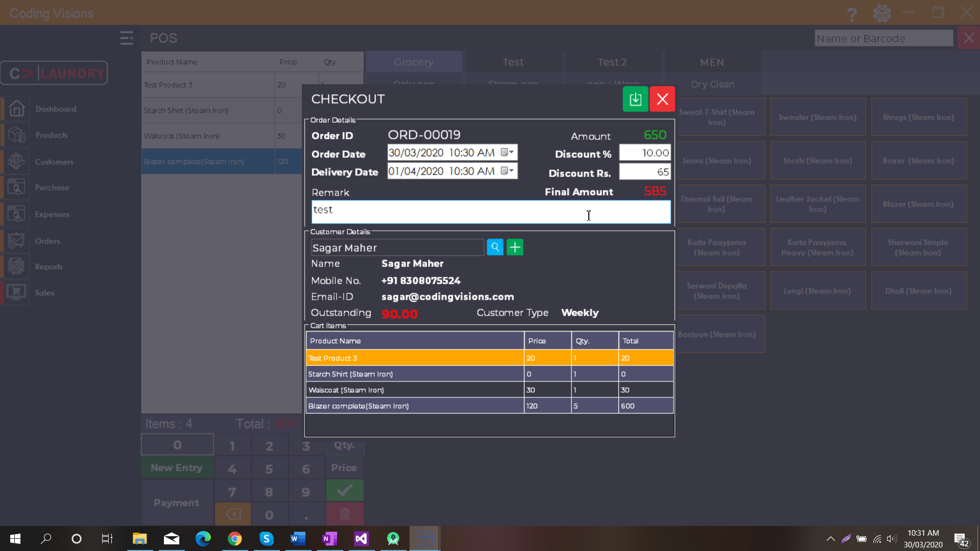Open OneNote from taskbar
Image resolution: width=980 pixels, height=551 pixels.
point(330,539)
